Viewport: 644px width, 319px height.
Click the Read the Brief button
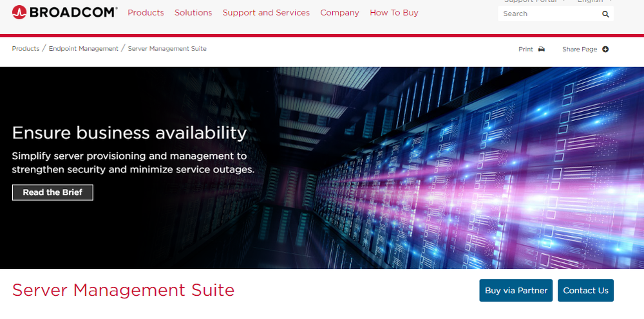pos(53,192)
